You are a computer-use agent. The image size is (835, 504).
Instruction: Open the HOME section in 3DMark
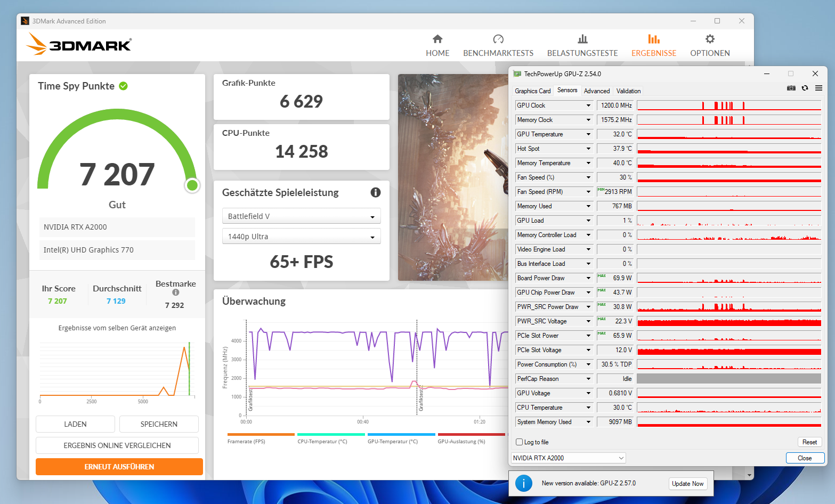click(437, 46)
